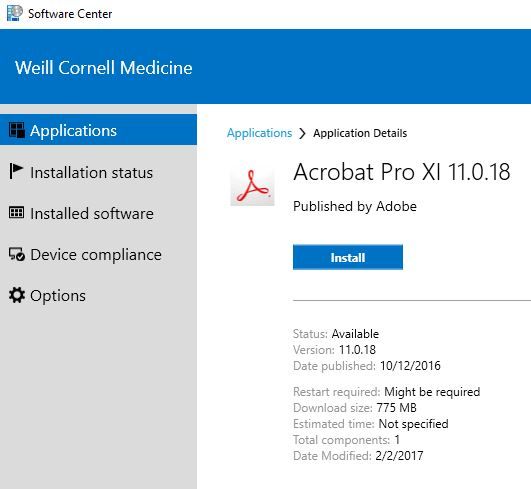
Task: Click the Application Details breadcrumb text
Action: 360,133
